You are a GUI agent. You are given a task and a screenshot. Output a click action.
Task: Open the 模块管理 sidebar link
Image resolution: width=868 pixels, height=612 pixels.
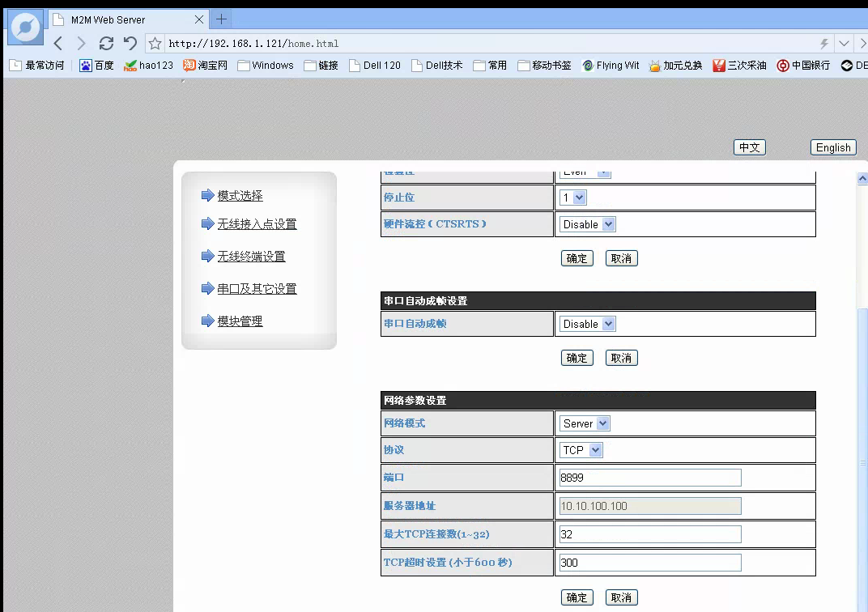240,321
